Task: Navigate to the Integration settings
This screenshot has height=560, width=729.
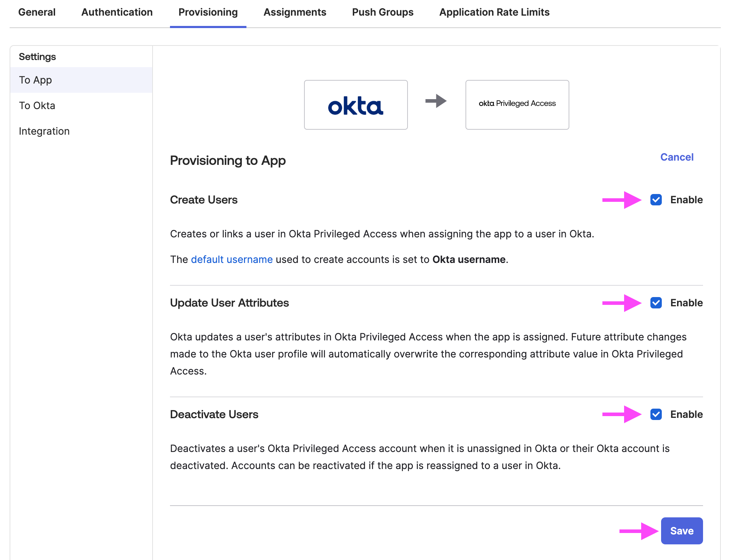Action: [x=44, y=131]
